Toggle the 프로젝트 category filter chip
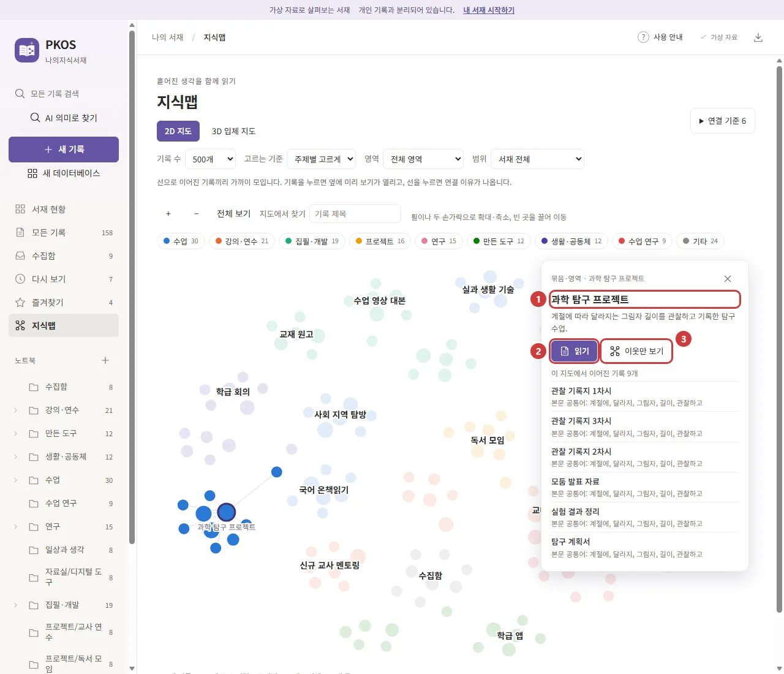This screenshot has height=674, width=784. click(380, 241)
